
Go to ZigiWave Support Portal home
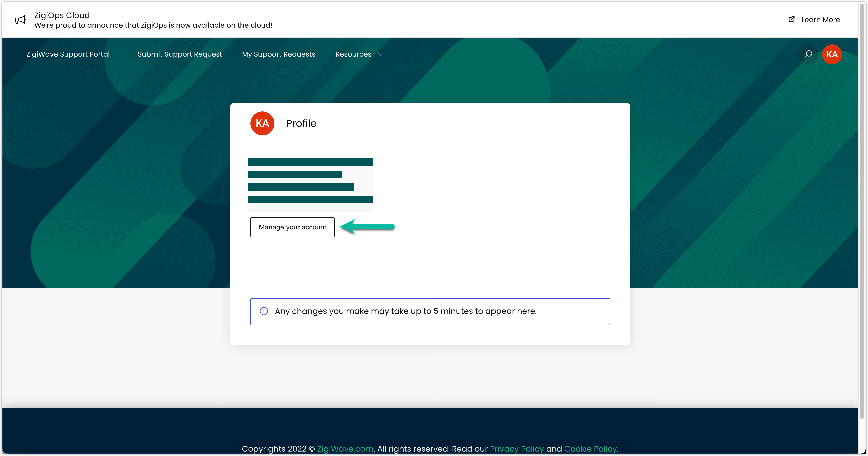click(68, 54)
